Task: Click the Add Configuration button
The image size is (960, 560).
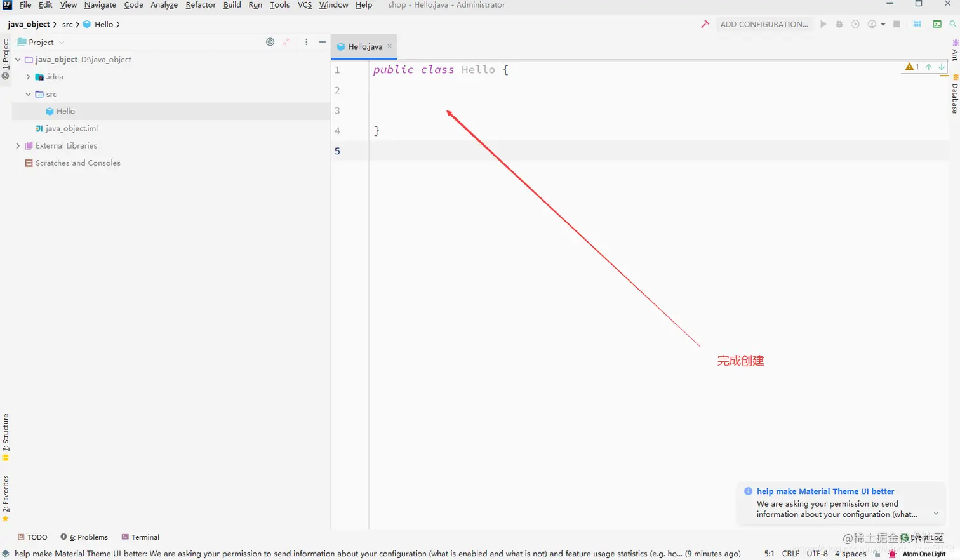Action: (x=764, y=24)
